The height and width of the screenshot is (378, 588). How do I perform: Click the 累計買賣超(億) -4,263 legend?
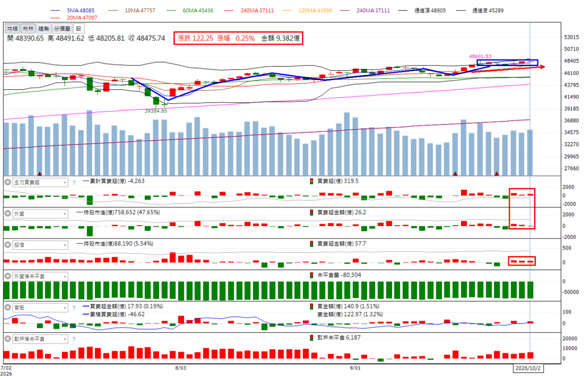click(113, 181)
